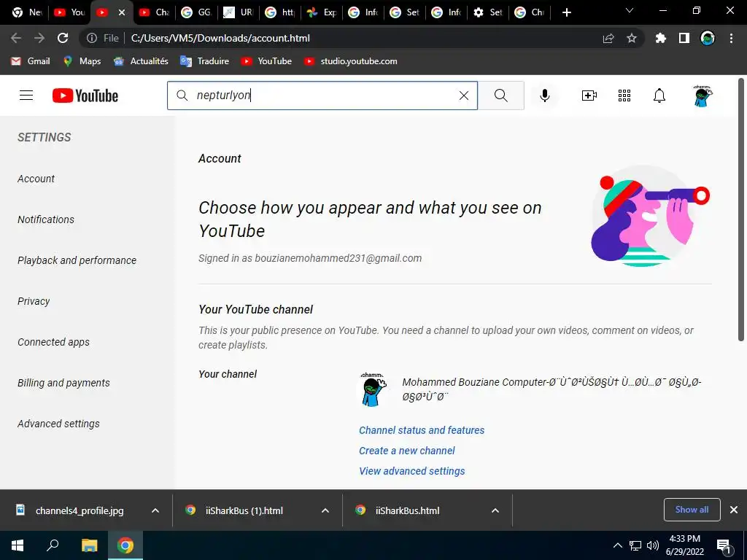747x560 pixels.
Task: Click the YouTube search input field
Action: point(324,96)
